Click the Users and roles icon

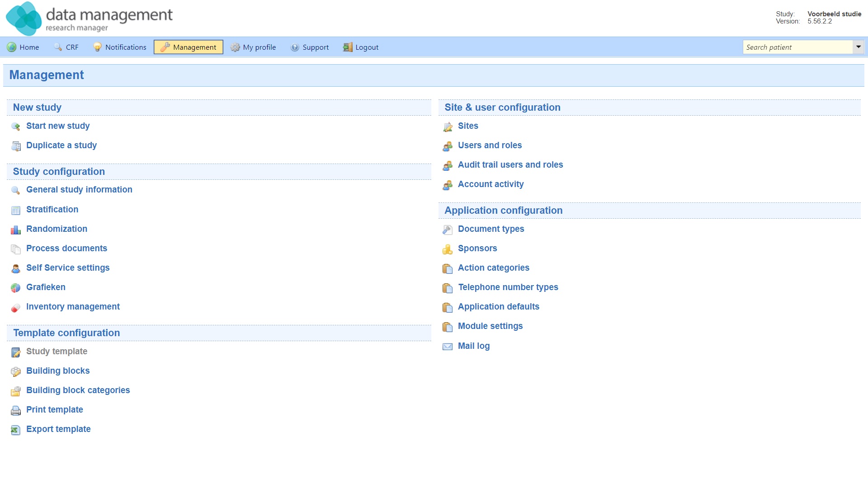(x=448, y=146)
